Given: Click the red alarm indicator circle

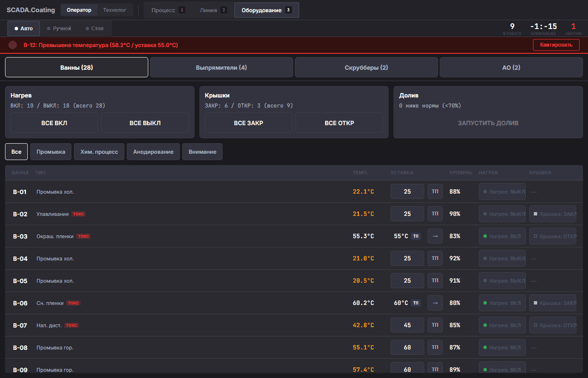Looking at the screenshot, I should point(13,45).
